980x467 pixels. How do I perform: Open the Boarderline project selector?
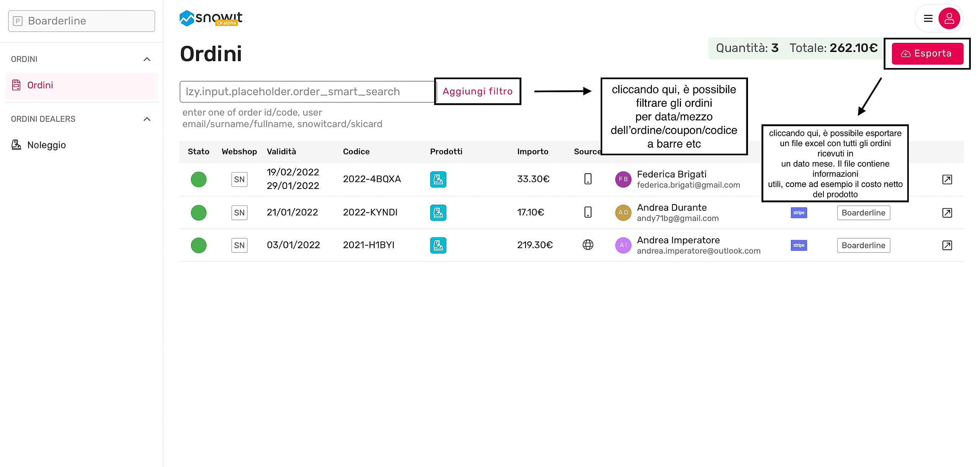[82, 21]
